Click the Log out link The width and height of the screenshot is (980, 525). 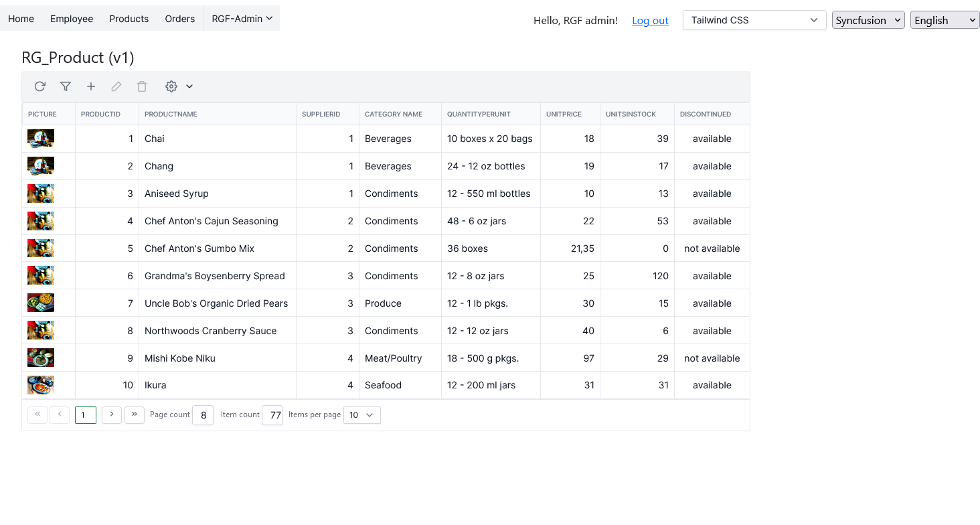[650, 21]
